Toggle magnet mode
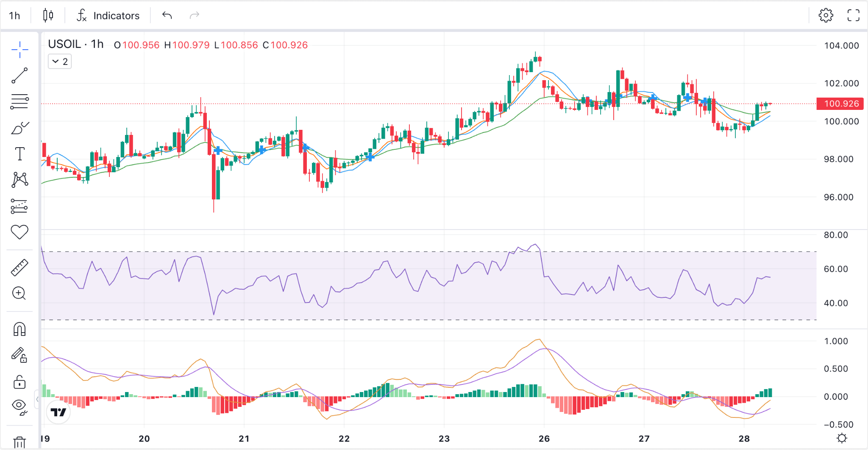 19,329
